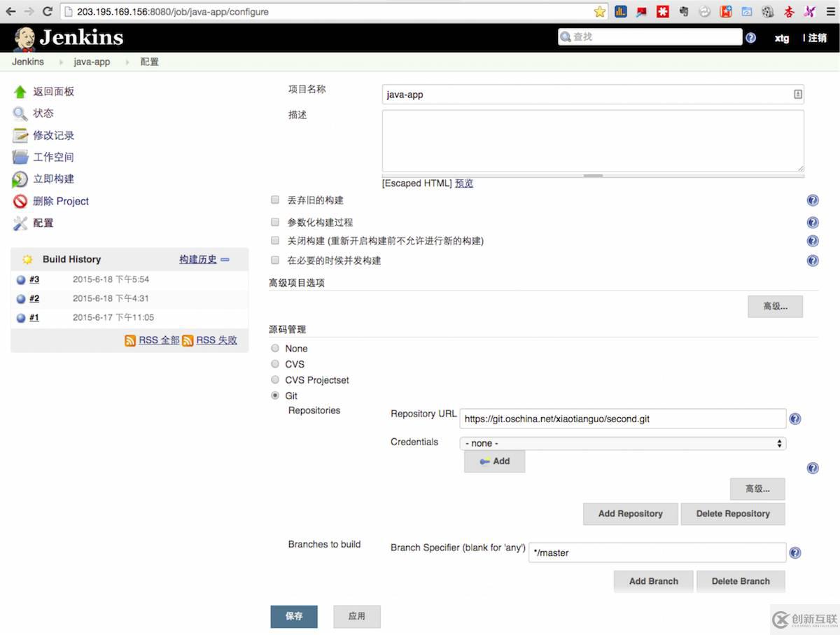Click Add Branch button

pyautogui.click(x=654, y=581)
